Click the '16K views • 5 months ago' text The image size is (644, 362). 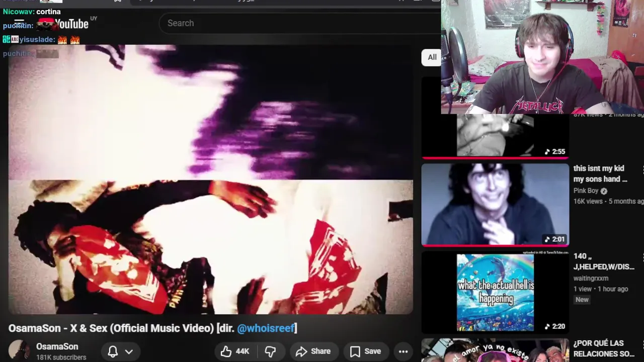[x=608, y=201]
